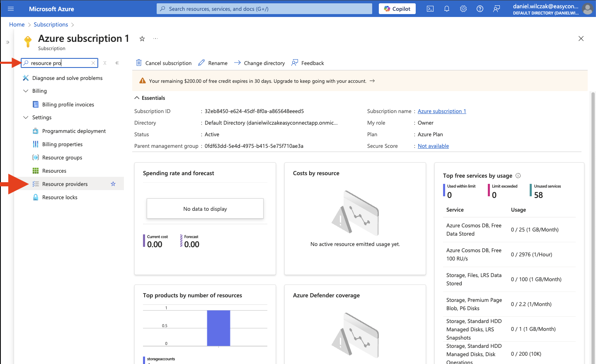Favorite Resource providers with the star
The width and height of the screenshot is (596, 364).
[x=113, y=184]
